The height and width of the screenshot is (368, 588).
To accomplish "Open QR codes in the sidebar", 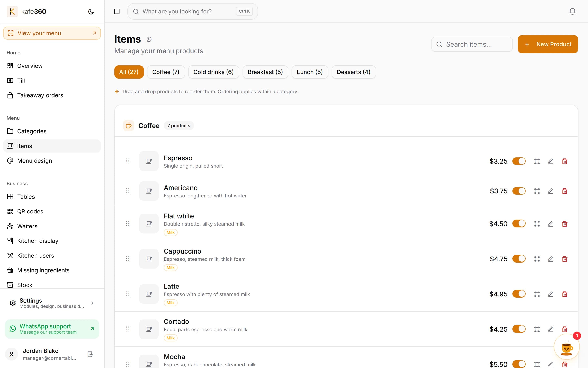I will (52, 212).
